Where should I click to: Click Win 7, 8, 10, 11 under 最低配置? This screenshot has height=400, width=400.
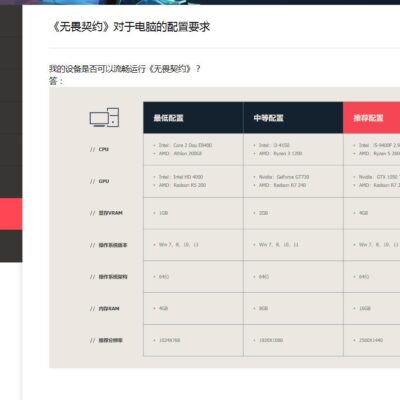179,245
